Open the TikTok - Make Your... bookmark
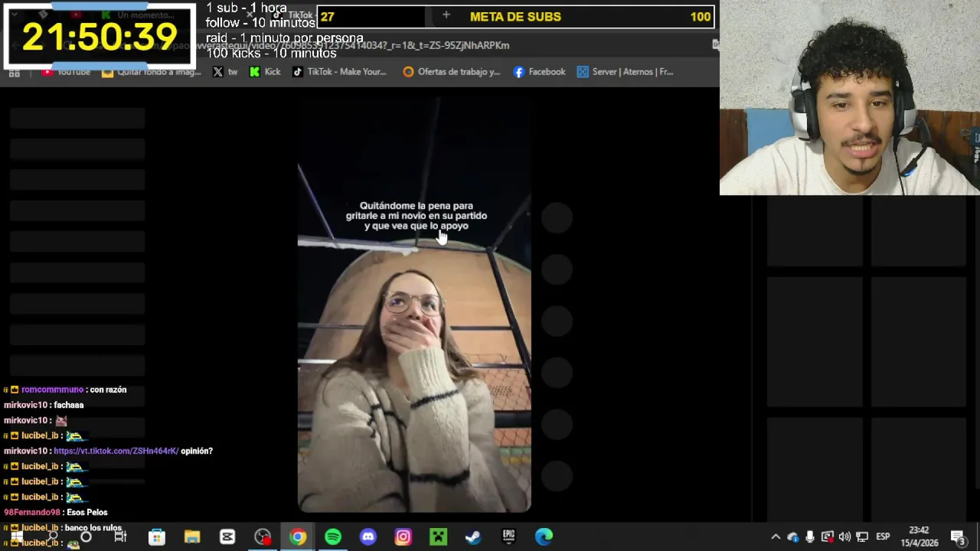Image resolution: width=980 pixels, height=551 pixels. pyautogui.click(x=339, y=72)
